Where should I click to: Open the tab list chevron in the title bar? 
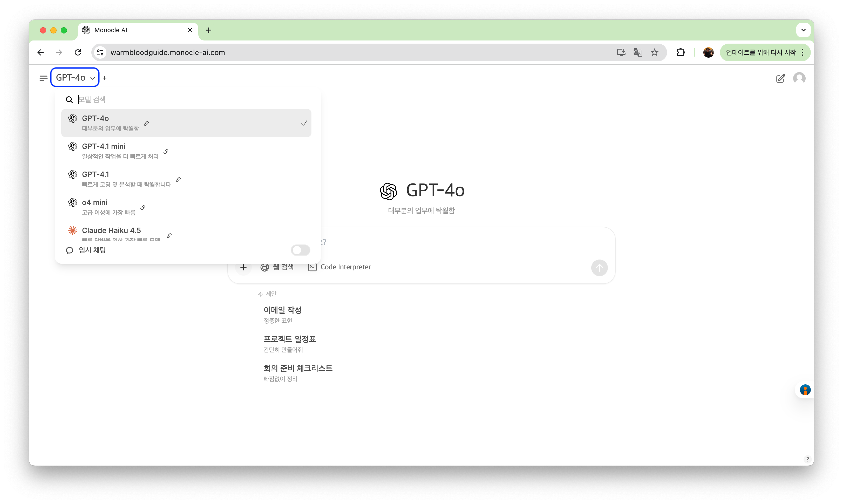pos(803,30)
